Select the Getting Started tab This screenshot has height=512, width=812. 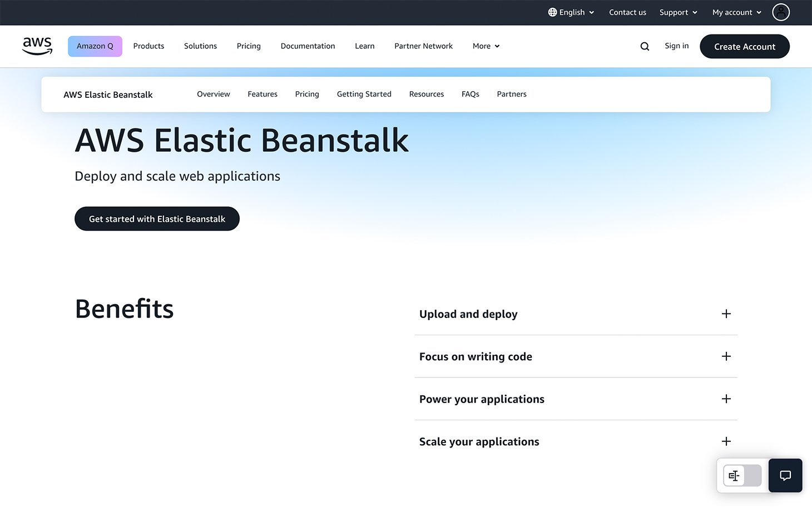[x=364, y=94]
